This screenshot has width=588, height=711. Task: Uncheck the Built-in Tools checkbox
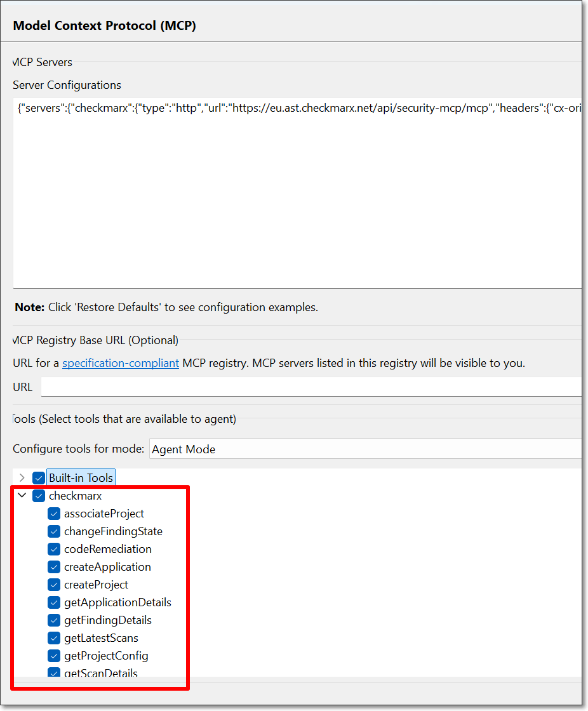tap(39, 478)
